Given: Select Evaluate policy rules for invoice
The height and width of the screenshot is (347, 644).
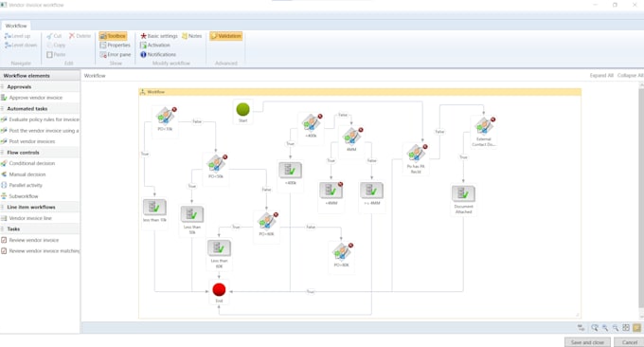Looking at the screenshot, I should tap(40, 119).
